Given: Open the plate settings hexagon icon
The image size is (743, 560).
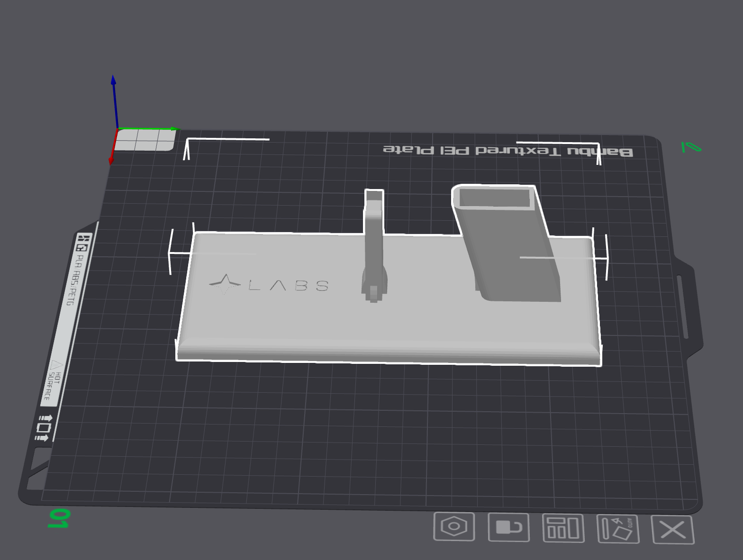Looking at the screenshot, I should point(454,526).
